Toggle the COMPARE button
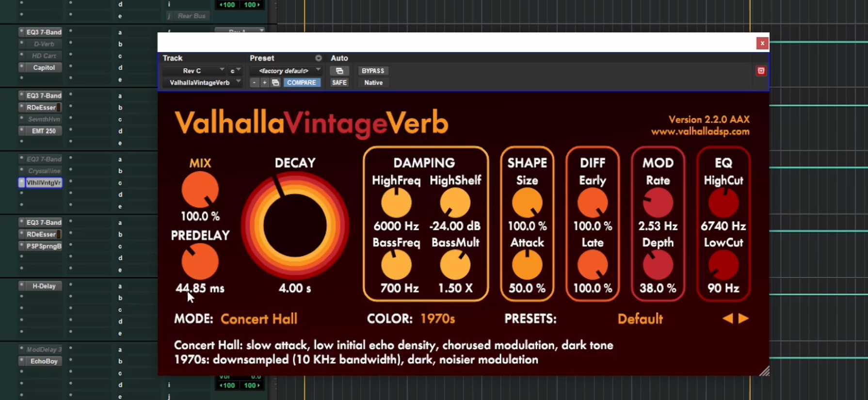 point(301,83)
